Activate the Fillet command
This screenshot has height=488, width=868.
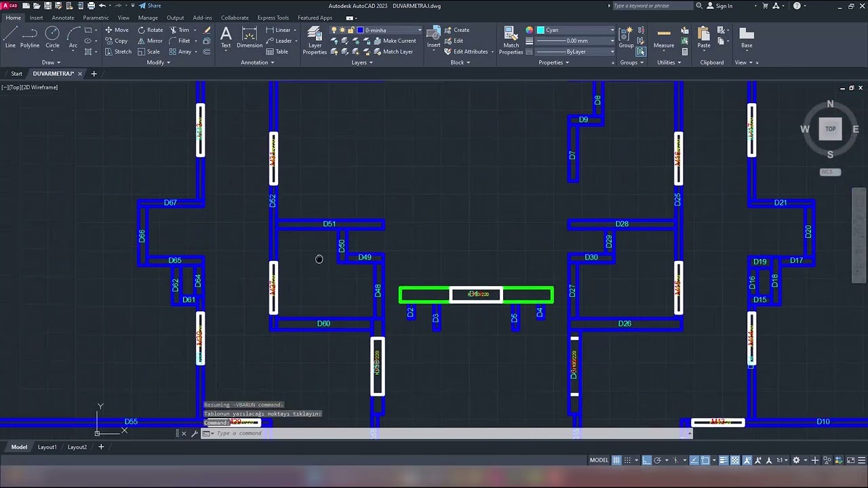(x=180, y=41)
